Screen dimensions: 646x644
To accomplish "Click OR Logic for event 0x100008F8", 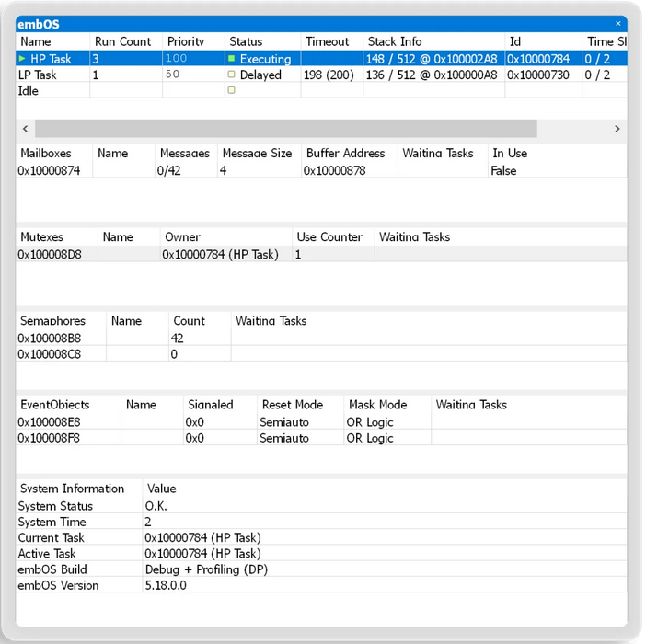I will pyautogui.click(x=370, y=438).
